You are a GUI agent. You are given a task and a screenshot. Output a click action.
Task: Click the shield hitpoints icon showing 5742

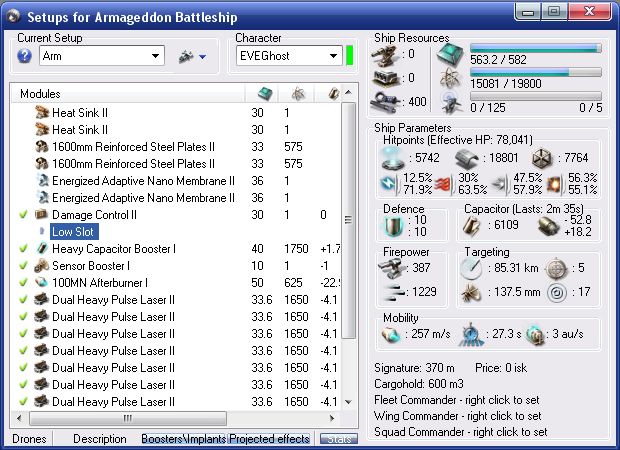coord(393,158)
